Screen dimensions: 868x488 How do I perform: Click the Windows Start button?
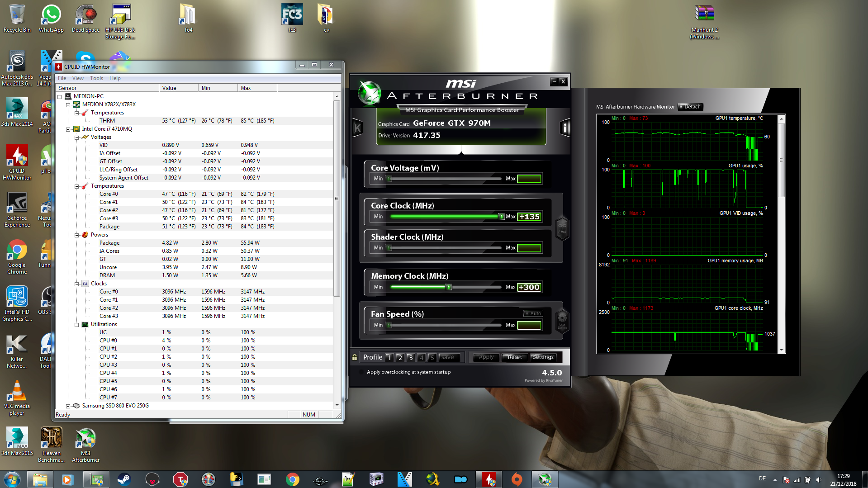tap(12, 479)
